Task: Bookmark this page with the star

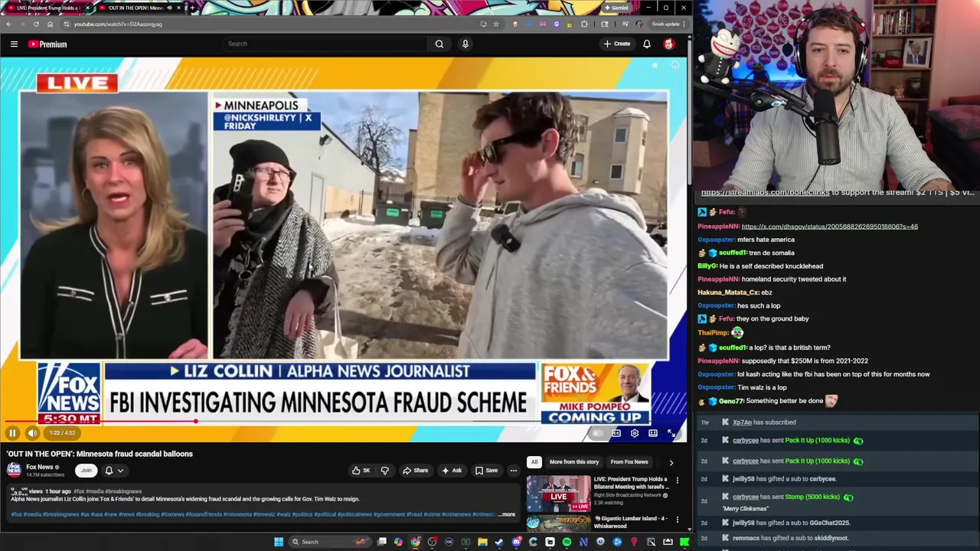Action: 496,24
